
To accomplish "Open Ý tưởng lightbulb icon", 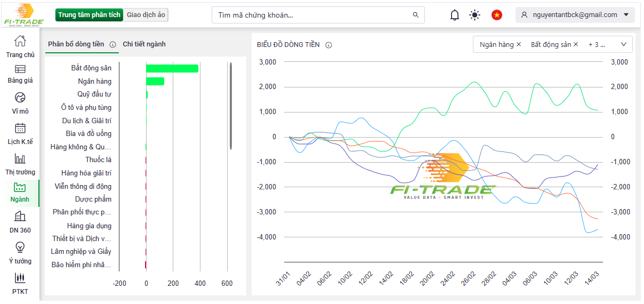I will tap(20, 247).
